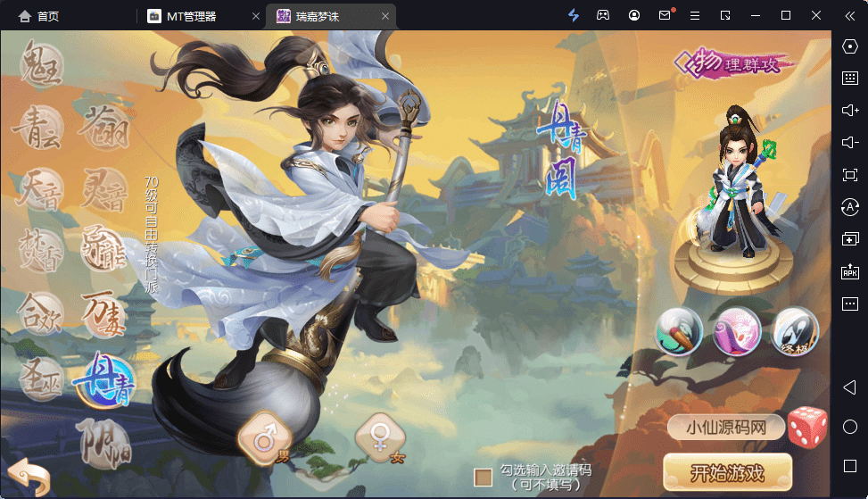Select female gender (女) option
Screen dimensions: 868x499
tap(381, 438)
